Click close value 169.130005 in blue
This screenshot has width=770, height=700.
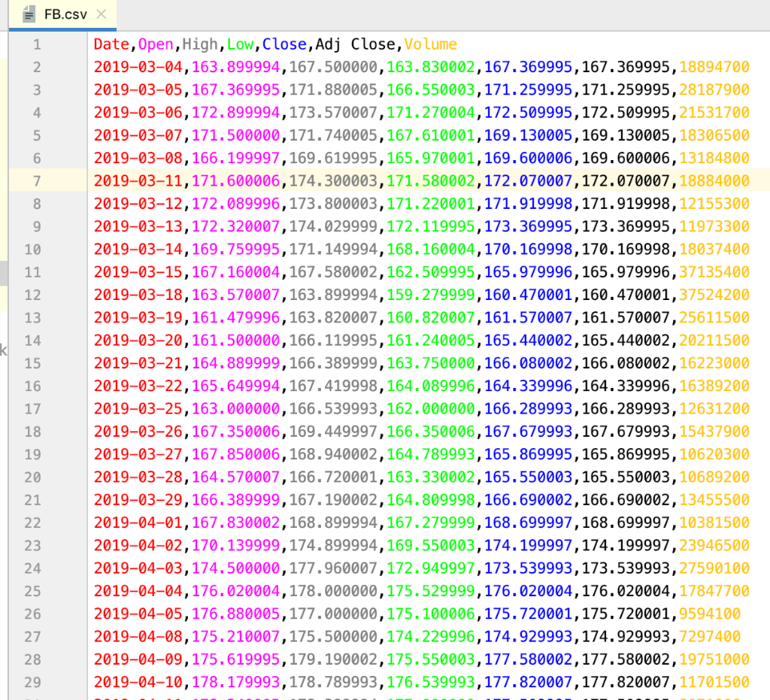528,135
